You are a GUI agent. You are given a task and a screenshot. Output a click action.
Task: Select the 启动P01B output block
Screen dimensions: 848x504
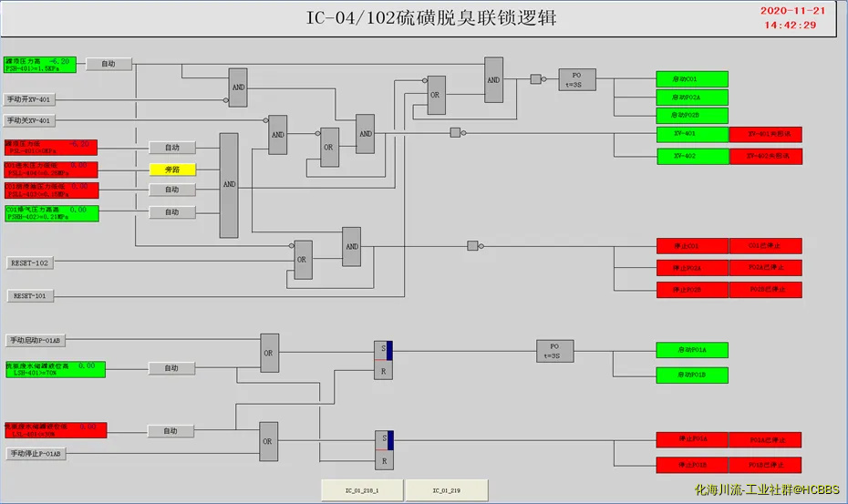[x=692, y=375]
